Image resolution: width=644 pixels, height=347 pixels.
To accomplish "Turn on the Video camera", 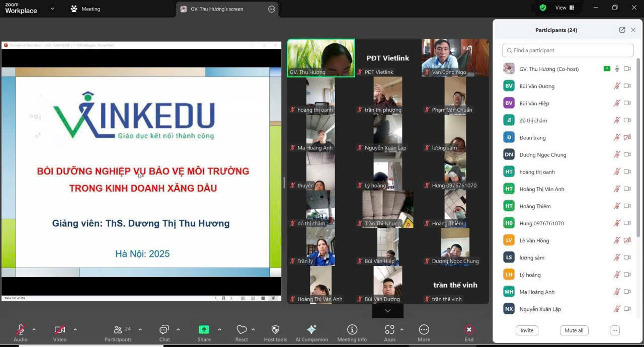I will coord(59,330).
